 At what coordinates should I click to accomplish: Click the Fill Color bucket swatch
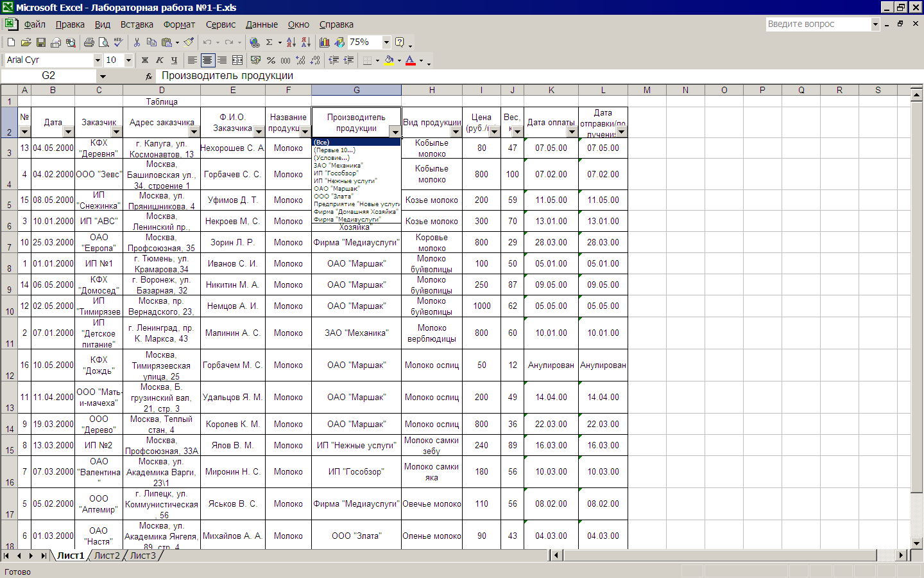tap(389, 60)
